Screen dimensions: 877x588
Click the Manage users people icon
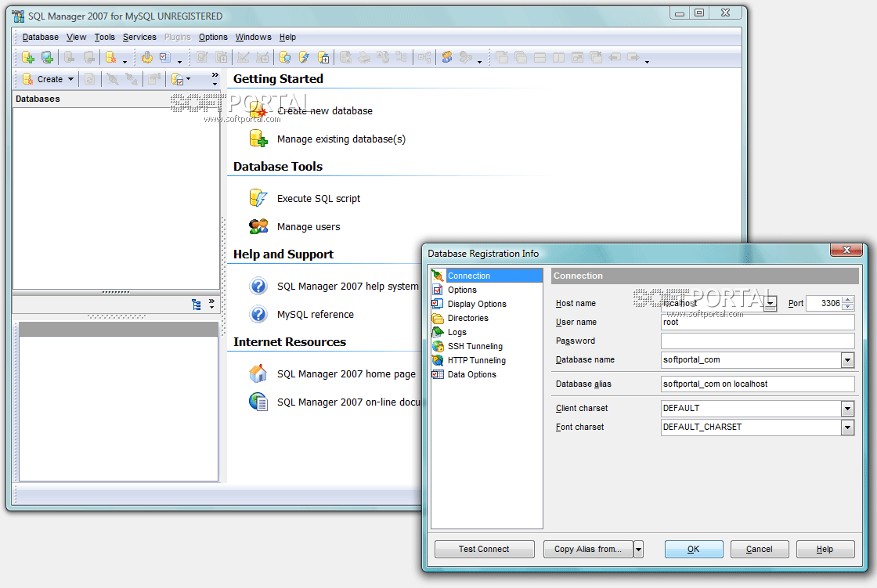[x=258, y=226]
